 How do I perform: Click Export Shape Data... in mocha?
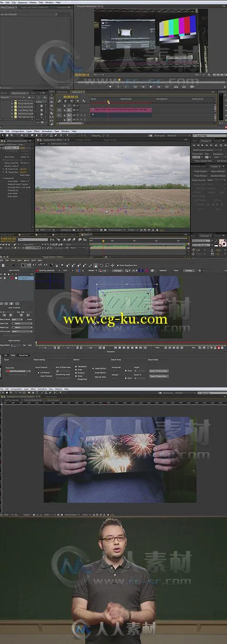click(x=158, y=376)
